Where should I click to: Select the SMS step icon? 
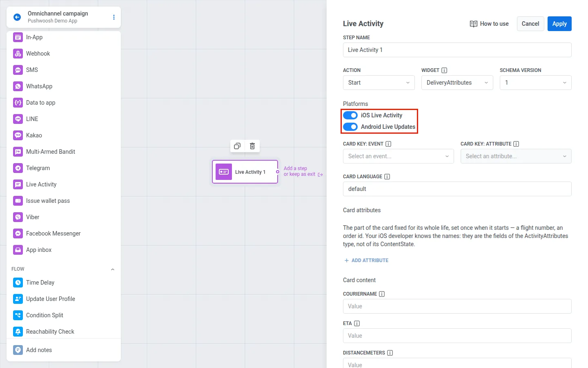pyautogui.click(x=18, y=70)
